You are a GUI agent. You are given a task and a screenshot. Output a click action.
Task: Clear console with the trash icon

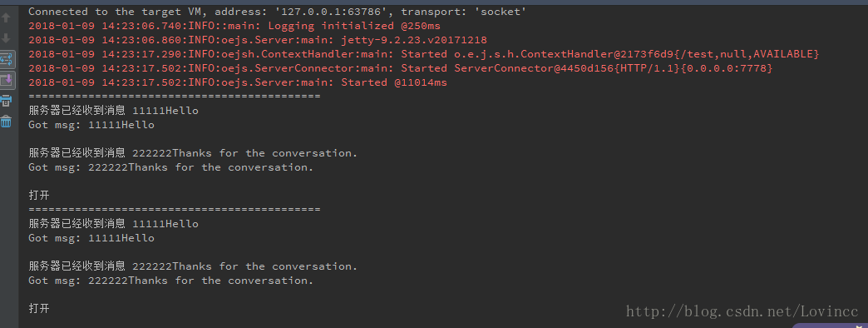tap(6, 122)
